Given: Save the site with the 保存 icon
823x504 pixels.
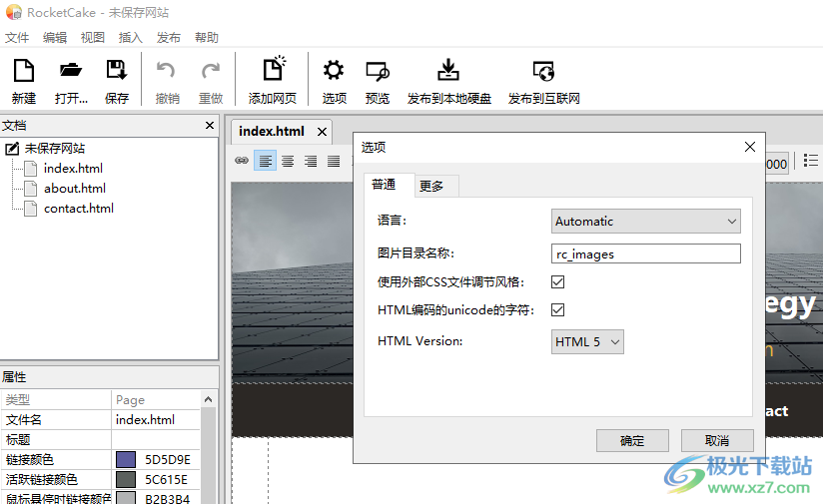Looking at the screenshot, I should (117, 70).
